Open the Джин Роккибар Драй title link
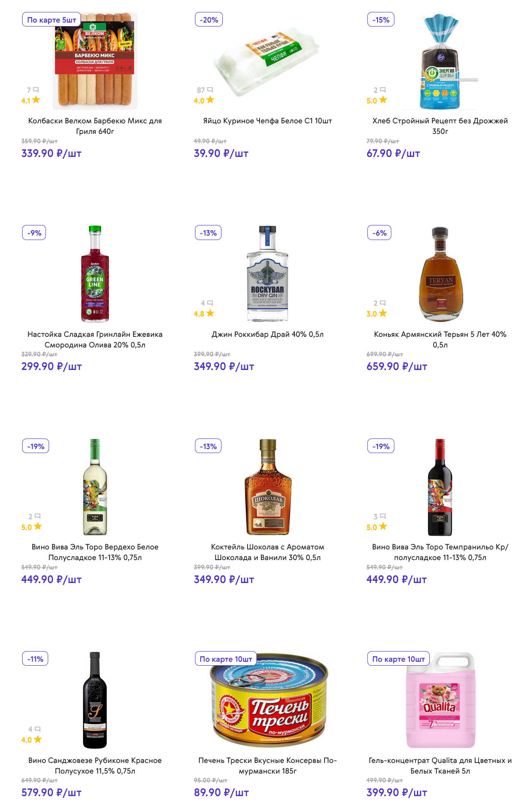 tap(267, 334)
